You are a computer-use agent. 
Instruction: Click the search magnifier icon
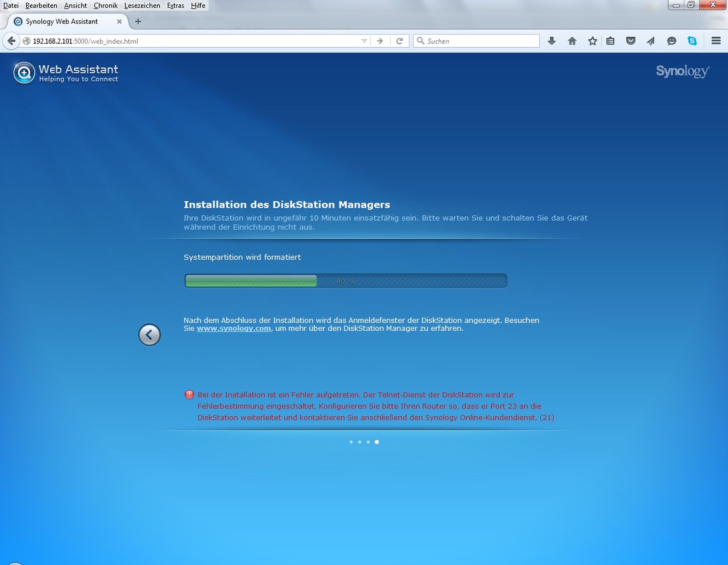[x=420, y=41]
